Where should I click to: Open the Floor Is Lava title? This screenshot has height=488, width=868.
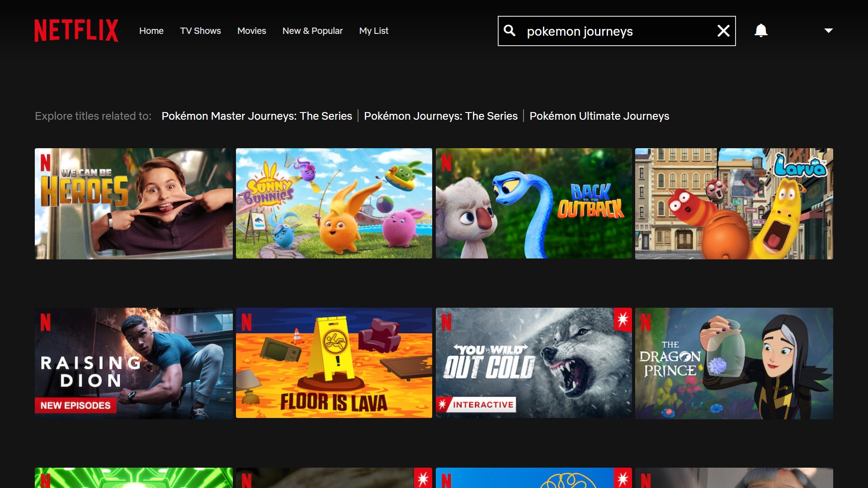click(334, 363)
